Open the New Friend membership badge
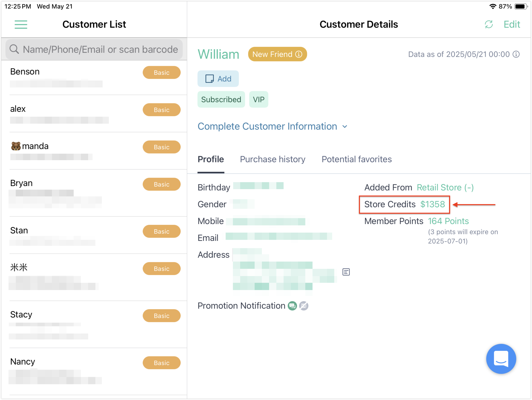The width and height of the screenshot is (532, 400). 277,54
